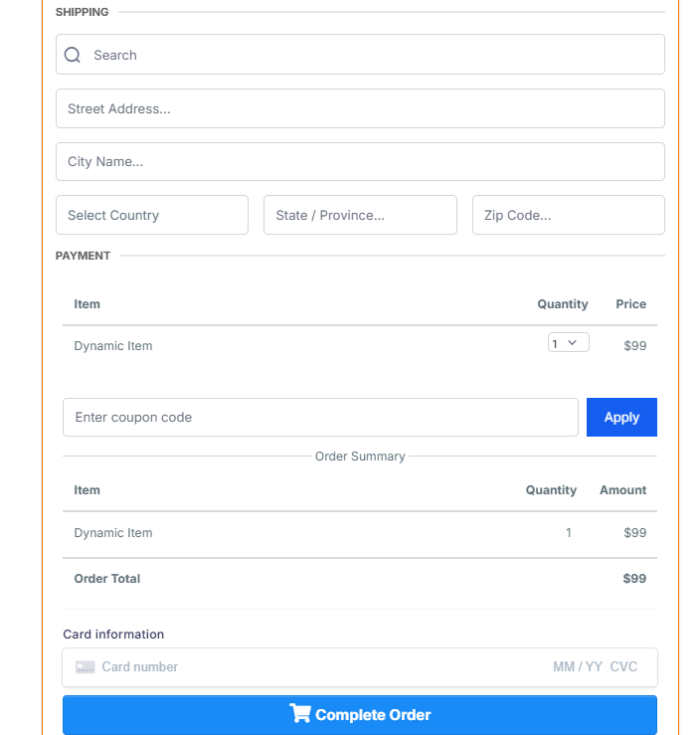Click the State / Province field
This screenshot has height=735, width=700.
click(x=360, y=215)
